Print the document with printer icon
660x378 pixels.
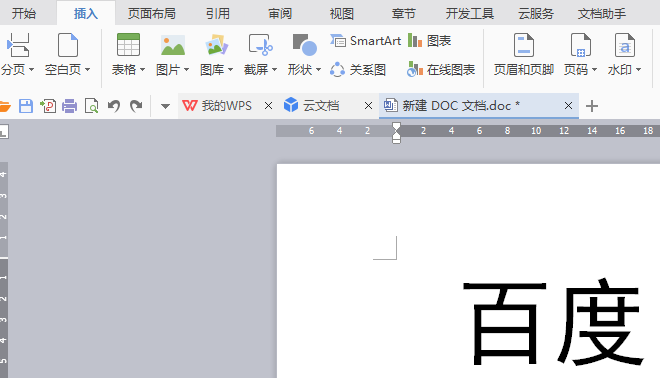tap(69, 106)
